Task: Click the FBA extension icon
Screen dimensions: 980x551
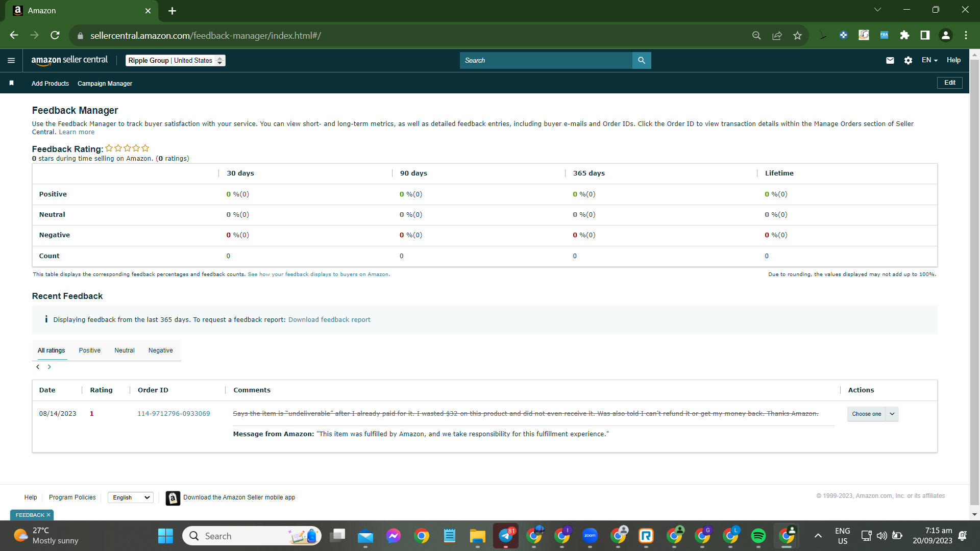Action: tap(884, 35)
